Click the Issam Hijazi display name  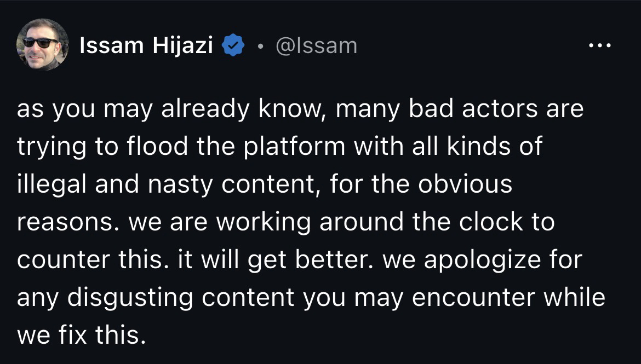(x=146, y=46)
